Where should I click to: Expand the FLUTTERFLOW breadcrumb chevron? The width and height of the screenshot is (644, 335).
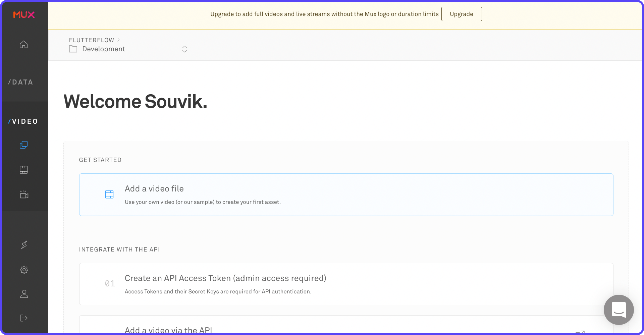coord(118,40)
